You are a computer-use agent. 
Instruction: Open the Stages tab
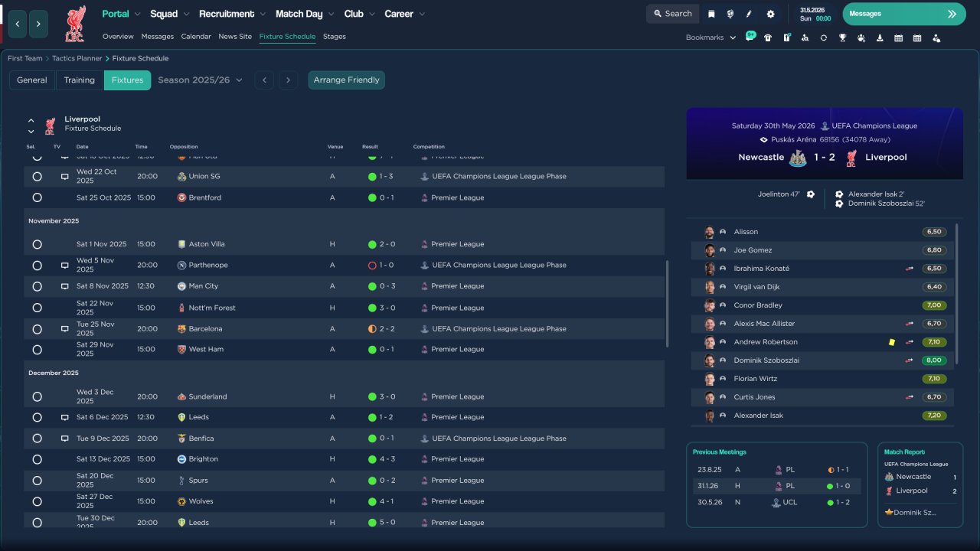click(335, 37)
